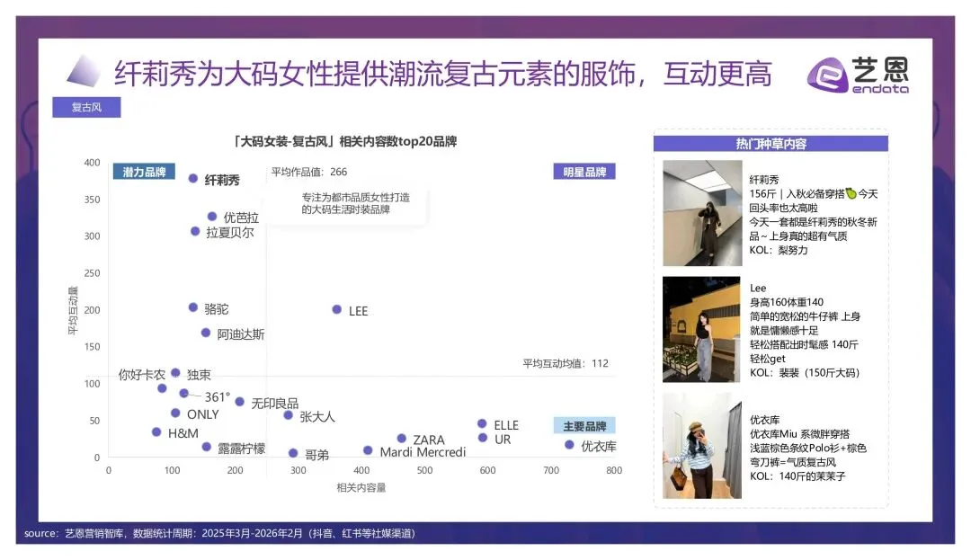Click the 艺恩 endata logo
971x560 pixels.
coord(858,75)
